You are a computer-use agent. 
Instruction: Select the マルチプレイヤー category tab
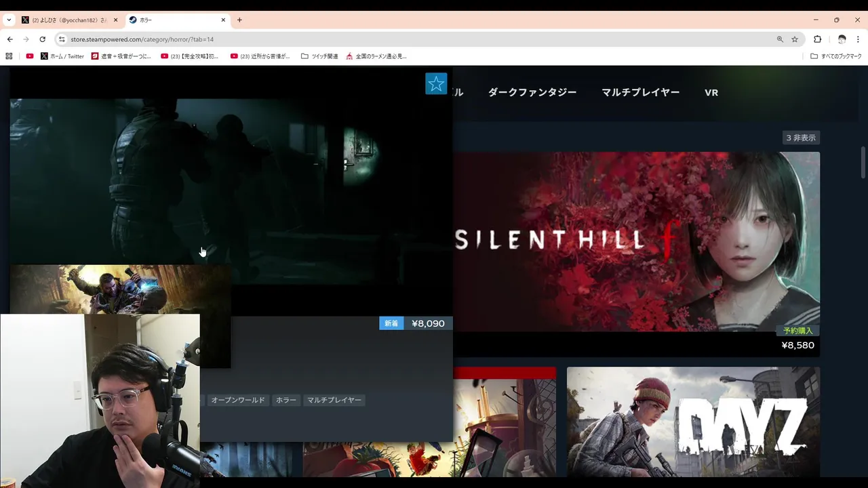pos(640,92)
